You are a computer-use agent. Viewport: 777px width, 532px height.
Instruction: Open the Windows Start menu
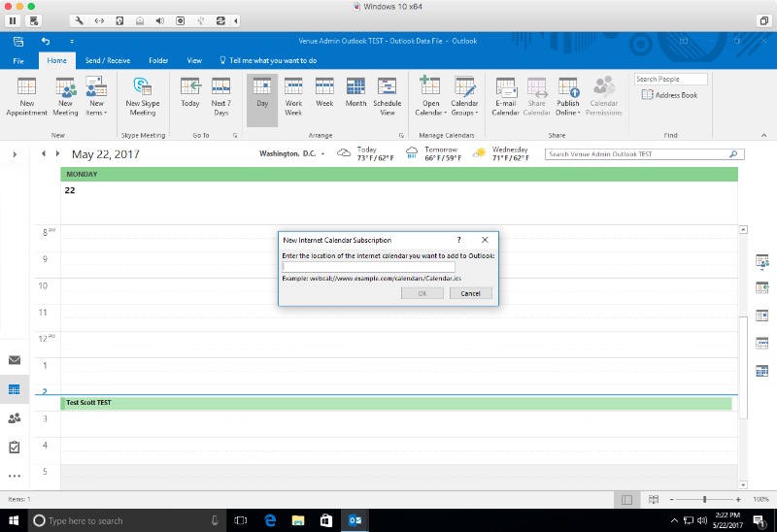14,520
